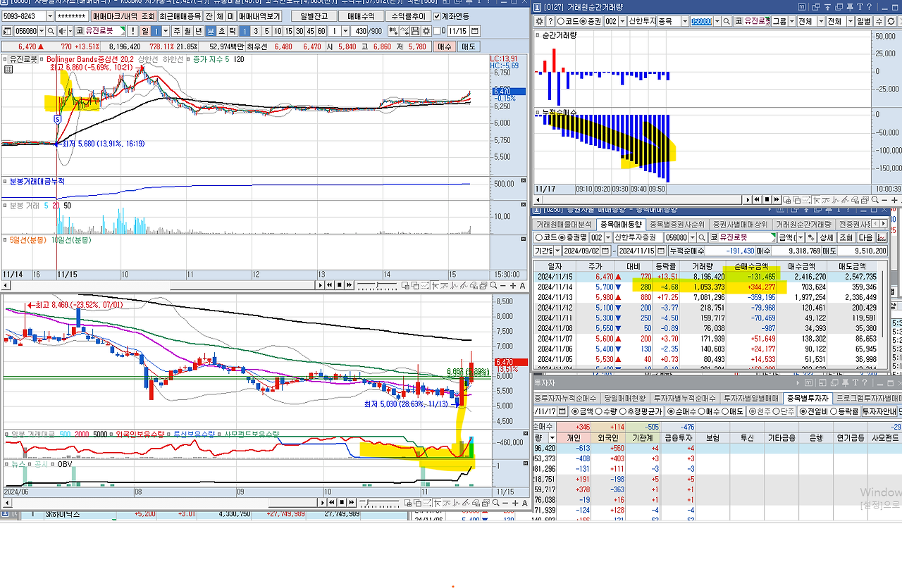
Task: Open the 금액 unit dropdown in 종목매매동향
Action: click(801, 237)
